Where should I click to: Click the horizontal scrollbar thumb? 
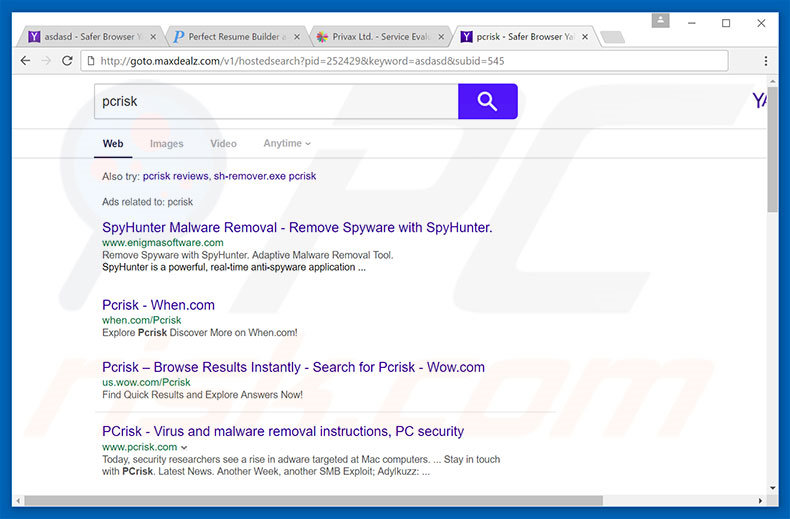tap(313, 500)
